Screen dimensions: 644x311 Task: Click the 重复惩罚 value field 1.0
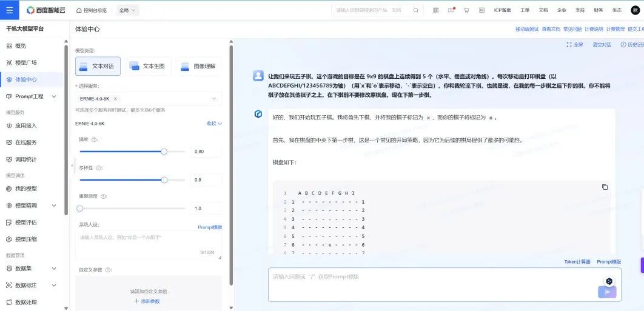(x=206, y=209)
